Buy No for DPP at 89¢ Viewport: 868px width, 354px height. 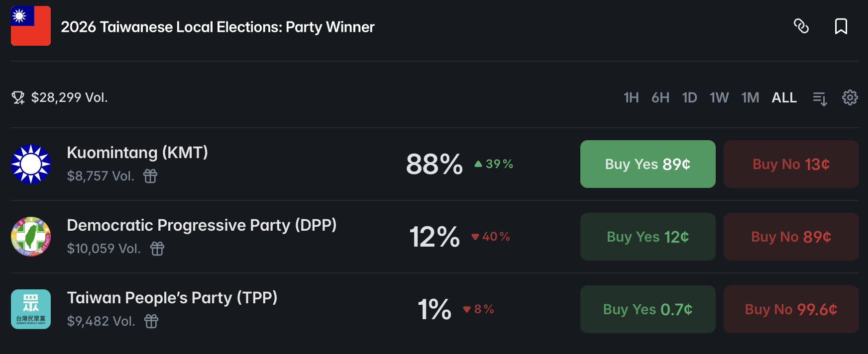point(791,237)
